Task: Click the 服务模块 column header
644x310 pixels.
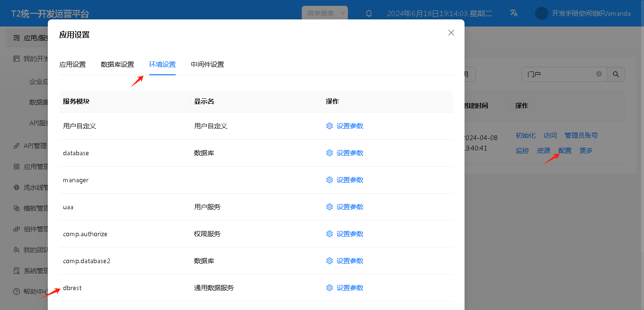Action: pyautogui.click(x=76, y=101)
